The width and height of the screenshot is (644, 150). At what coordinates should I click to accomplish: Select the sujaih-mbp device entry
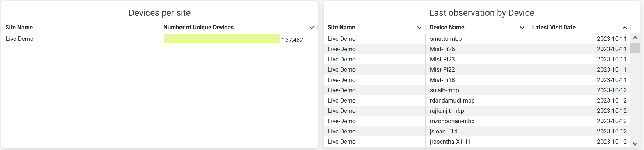coord(444,90)
